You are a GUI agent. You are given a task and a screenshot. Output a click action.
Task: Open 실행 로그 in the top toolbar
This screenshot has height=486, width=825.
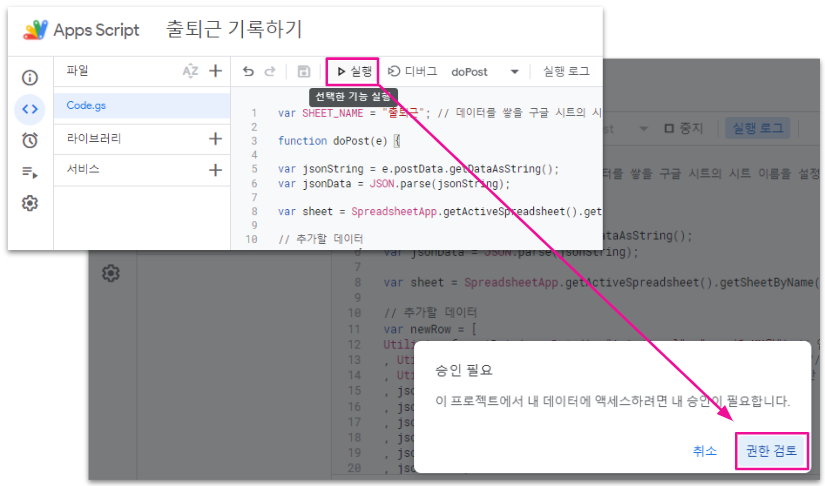[x=566, y=72]
